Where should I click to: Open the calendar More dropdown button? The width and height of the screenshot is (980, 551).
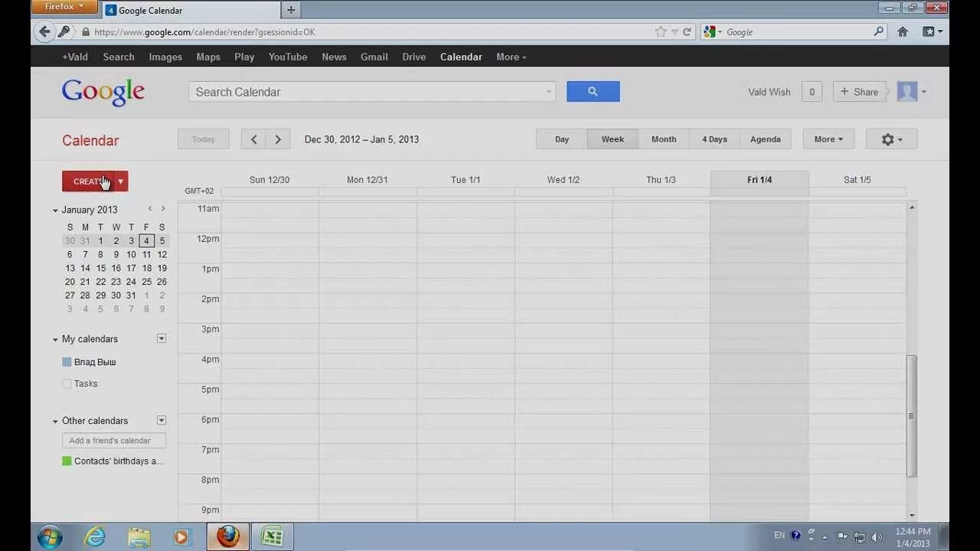tap(828, 139)
